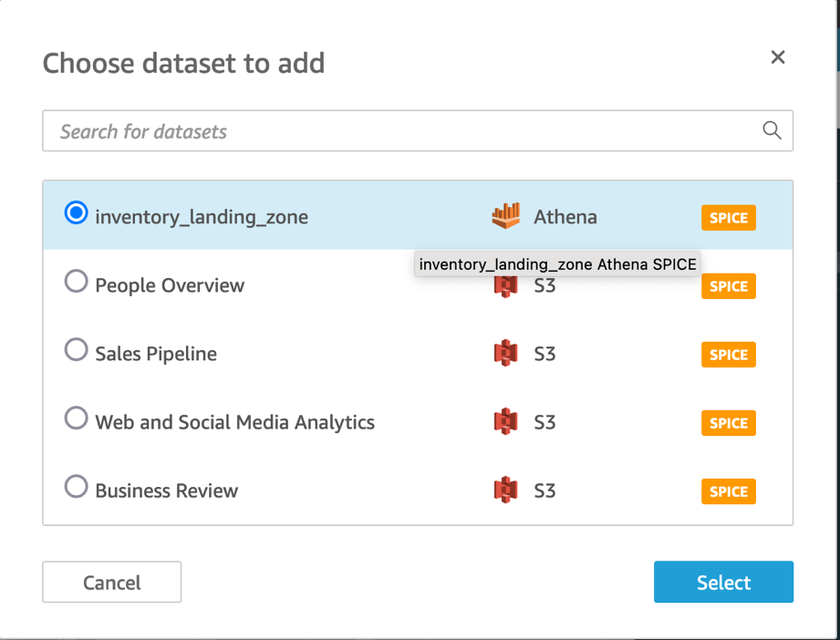Click the S3 icon beside Web and Social Media Analytics
840x640 pixels.
tap(505, 422)
